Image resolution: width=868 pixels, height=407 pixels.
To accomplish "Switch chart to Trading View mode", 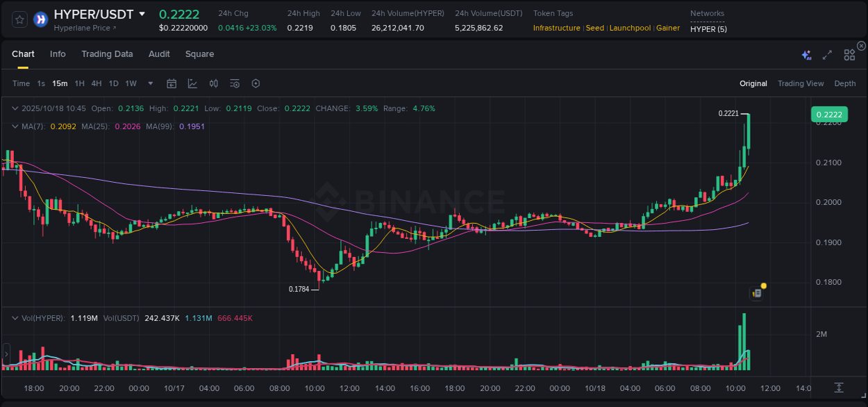I will [x=801, y=83].
